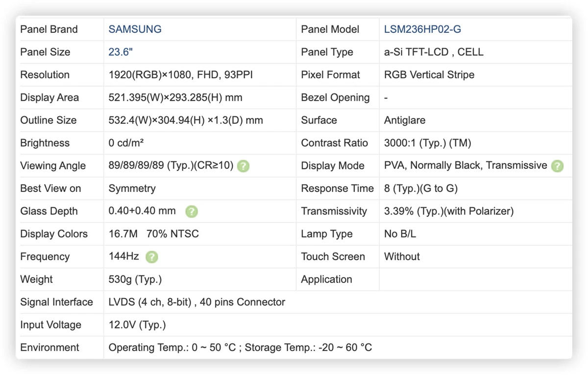Screen dimensions: 588x375
Task: Click the Transmissivity label
Action: [x=334, y=211]
